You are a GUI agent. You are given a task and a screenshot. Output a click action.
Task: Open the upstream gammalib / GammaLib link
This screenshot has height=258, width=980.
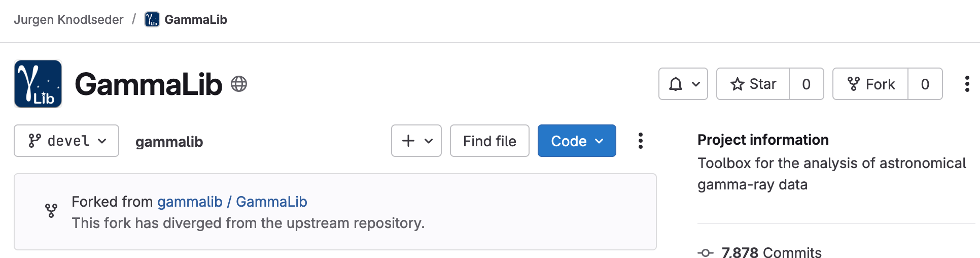coord(232,202)
